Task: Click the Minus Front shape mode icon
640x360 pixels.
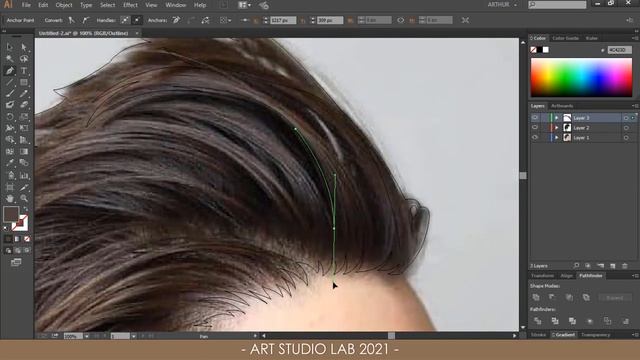Action: tap(552, 297)
